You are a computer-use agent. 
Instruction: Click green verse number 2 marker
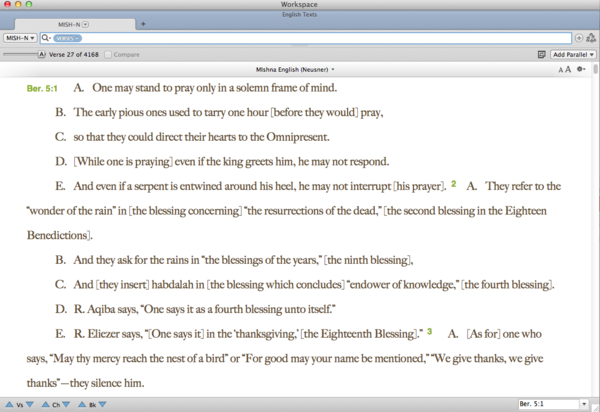[453, 184]
